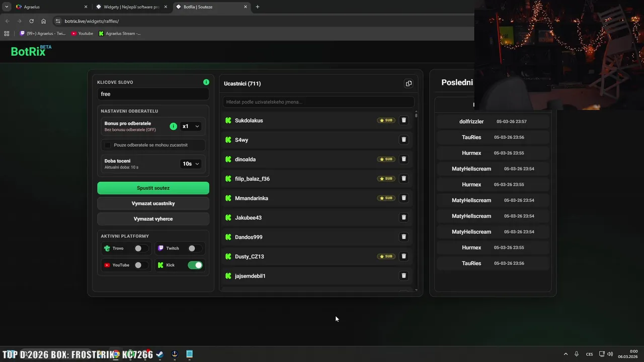Remove jajsemdebil1 using the trash icon
Viewport: 644px width, 362px height.
point(404,276)
